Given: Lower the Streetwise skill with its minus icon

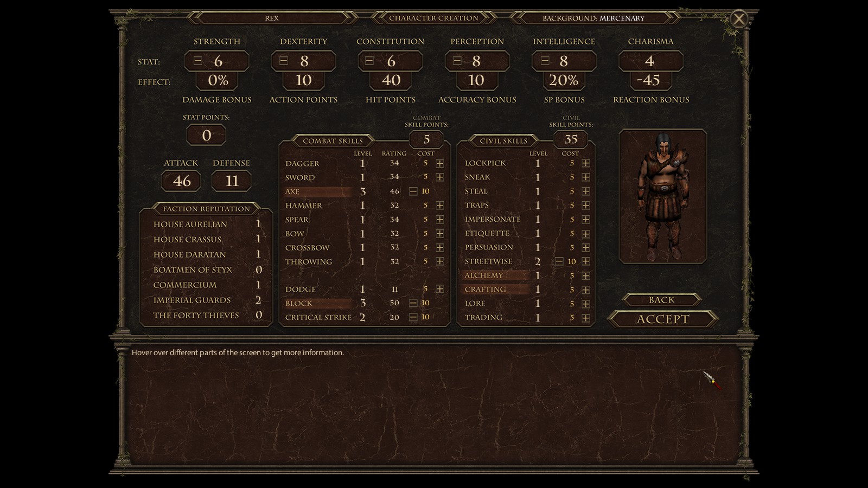Looking at the screenshot, I should [559, 261].
